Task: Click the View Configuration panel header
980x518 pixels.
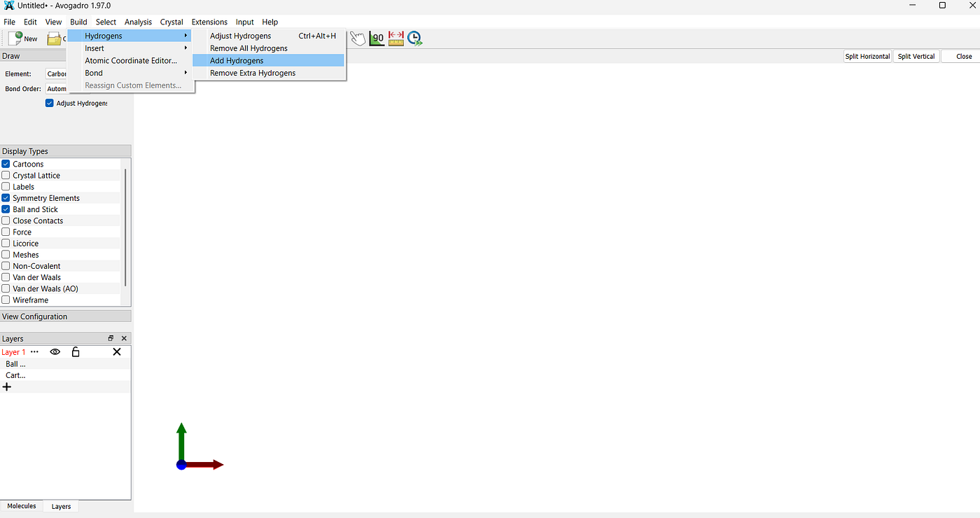Action: [x=66, y=316]
